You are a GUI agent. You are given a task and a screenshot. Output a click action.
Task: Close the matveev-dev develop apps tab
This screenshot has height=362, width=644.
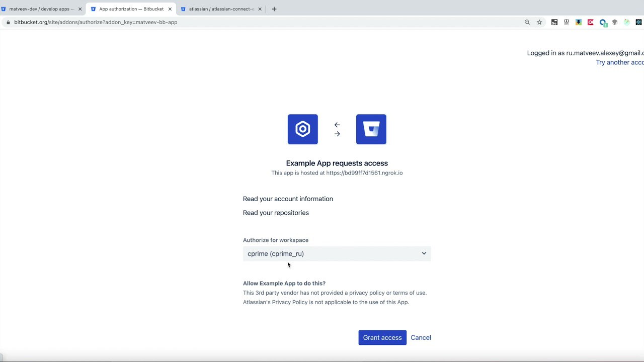click(x=79, y=9)
